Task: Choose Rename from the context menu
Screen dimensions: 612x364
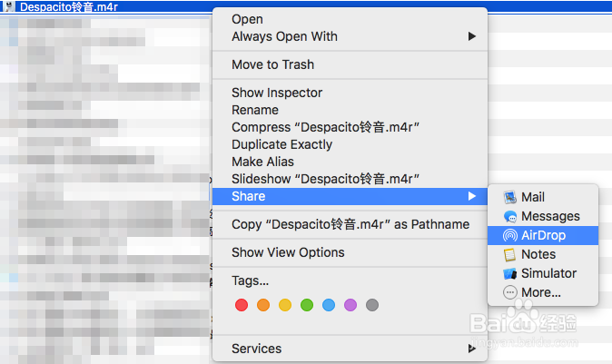Action: coord(350,110)
